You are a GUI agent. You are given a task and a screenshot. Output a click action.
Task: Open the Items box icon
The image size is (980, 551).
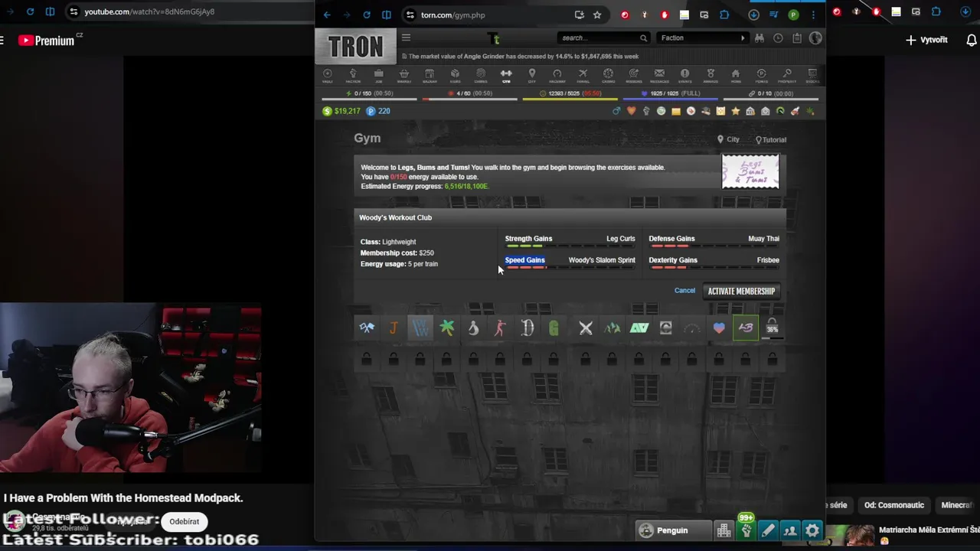click(x=455, y=75)
